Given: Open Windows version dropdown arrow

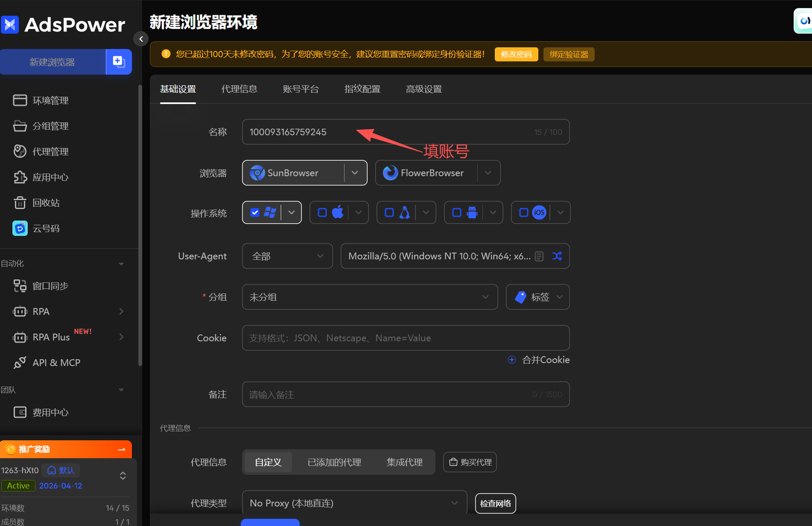Looking at the screenshot, I should click(291, 213).
